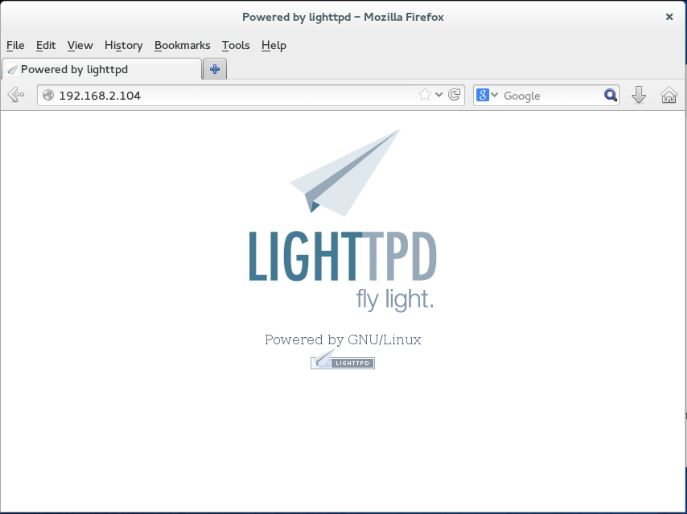Open the history dropdown arrow in the URL bar
The width and height of the screenshot is (687, 514).
pyautogui.click(x=439, y=95)
